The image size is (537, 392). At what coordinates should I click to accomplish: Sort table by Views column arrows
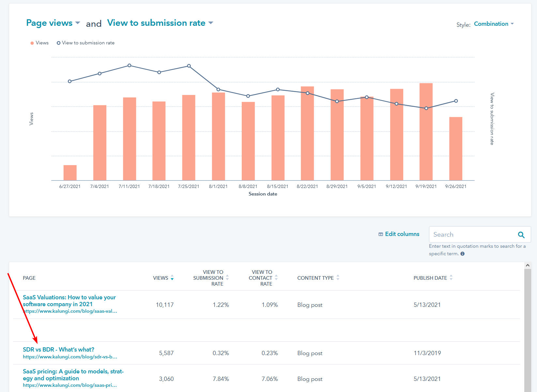click(172, 278)
